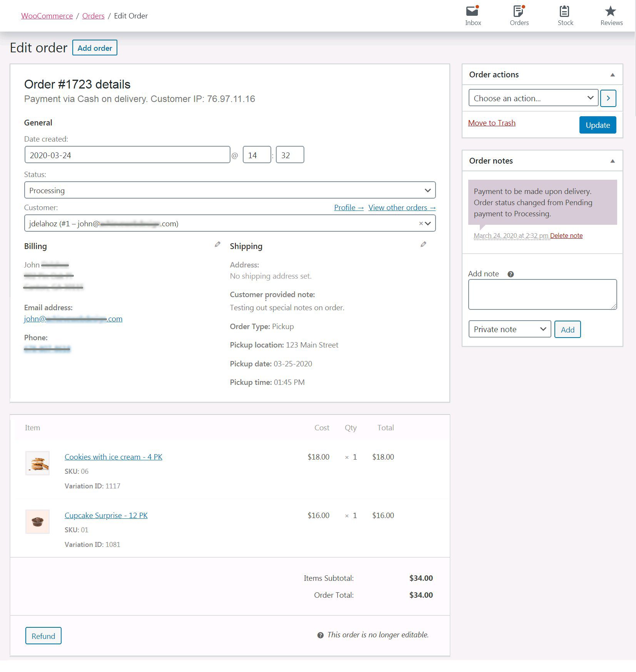The image size is (636, 672).
Task: Click the cupcake product thumbnail
Action: point(37,522)
